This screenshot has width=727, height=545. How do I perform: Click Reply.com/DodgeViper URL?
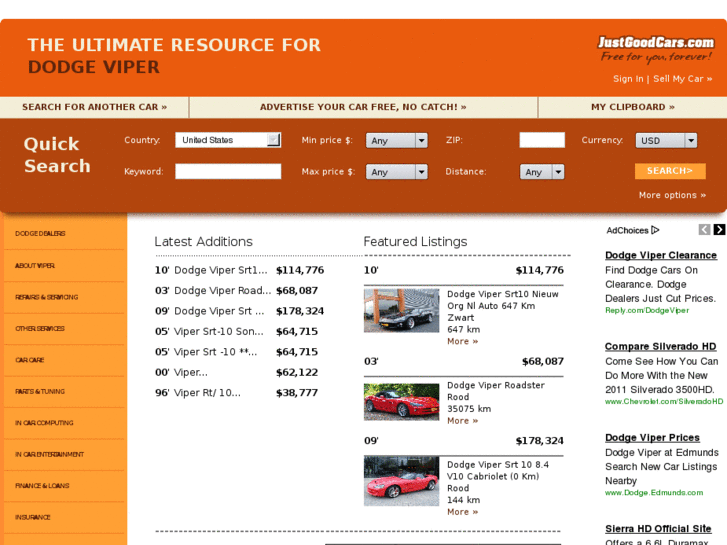[x=647, y=310]
